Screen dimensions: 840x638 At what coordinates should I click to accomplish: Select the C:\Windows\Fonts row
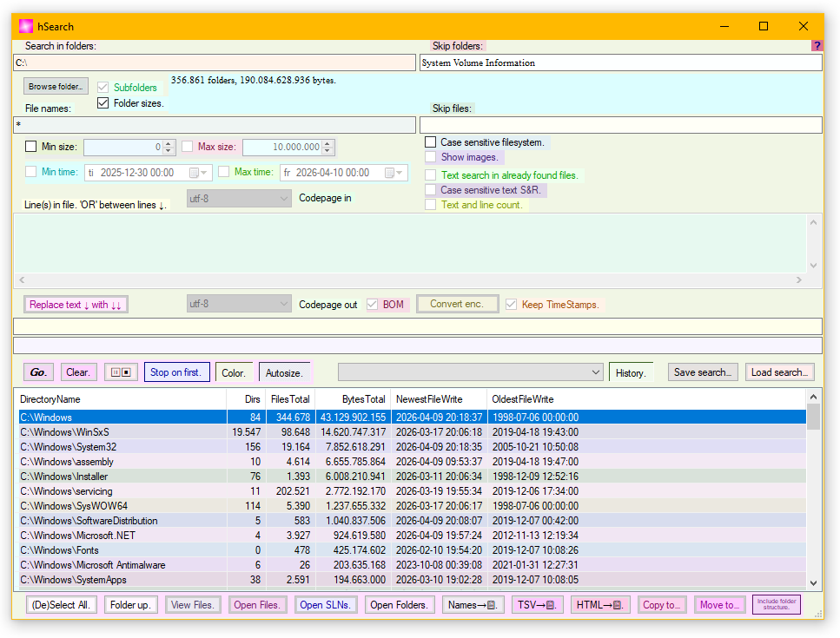pos(412,550)
